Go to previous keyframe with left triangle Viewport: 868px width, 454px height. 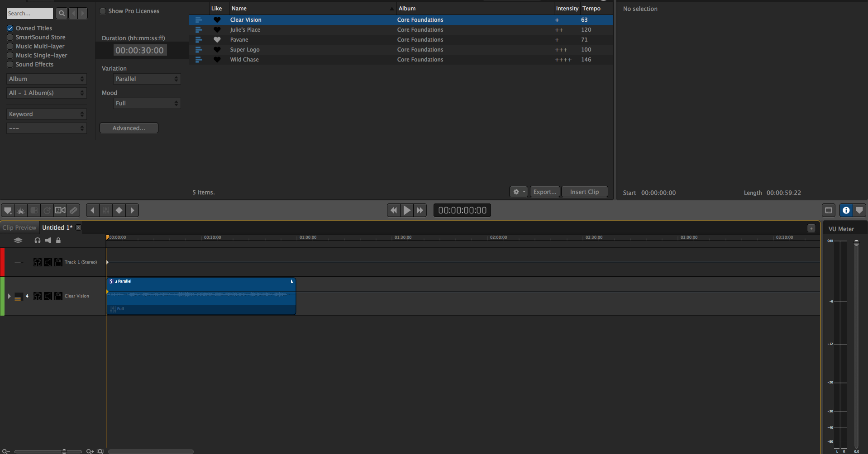tap(93, 210)
